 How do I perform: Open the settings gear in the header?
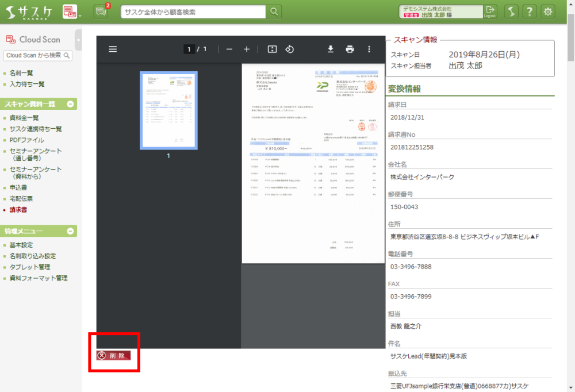[548, 11]
